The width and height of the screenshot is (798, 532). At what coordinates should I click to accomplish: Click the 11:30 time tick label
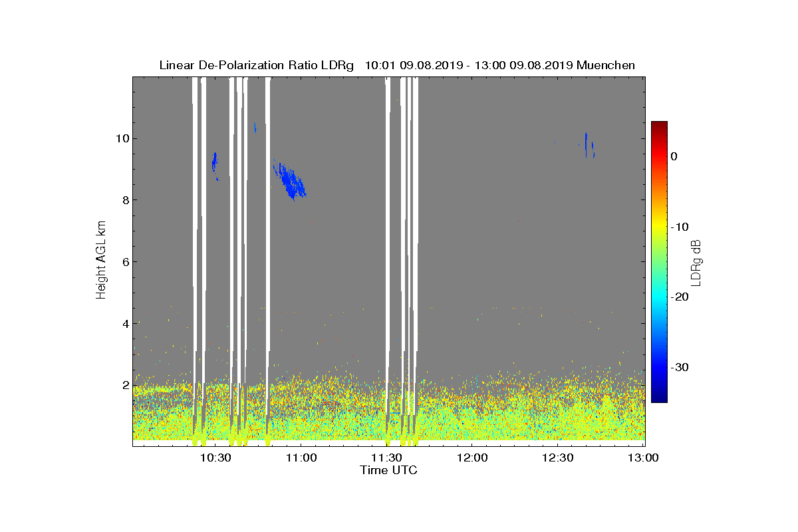(386, 458)
